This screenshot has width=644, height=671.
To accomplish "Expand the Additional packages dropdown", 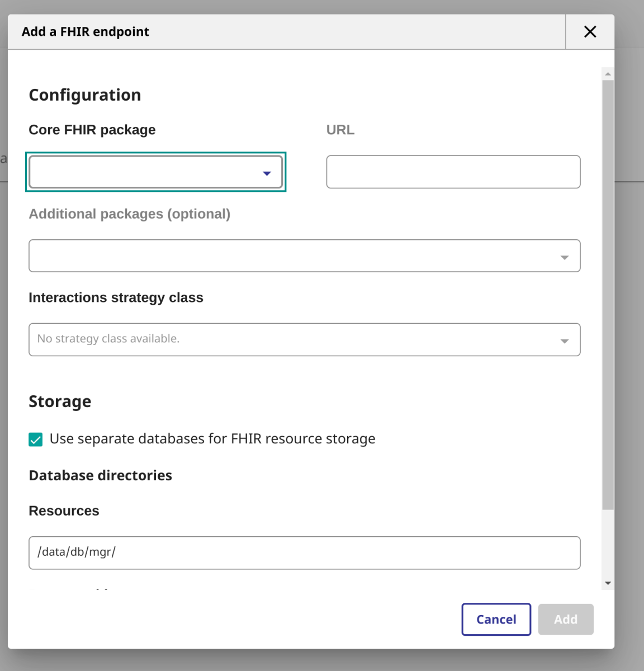I will [305, 256].
